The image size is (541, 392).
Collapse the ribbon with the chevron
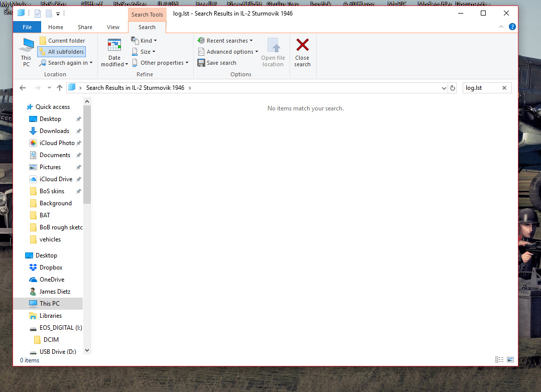(501, 27)
